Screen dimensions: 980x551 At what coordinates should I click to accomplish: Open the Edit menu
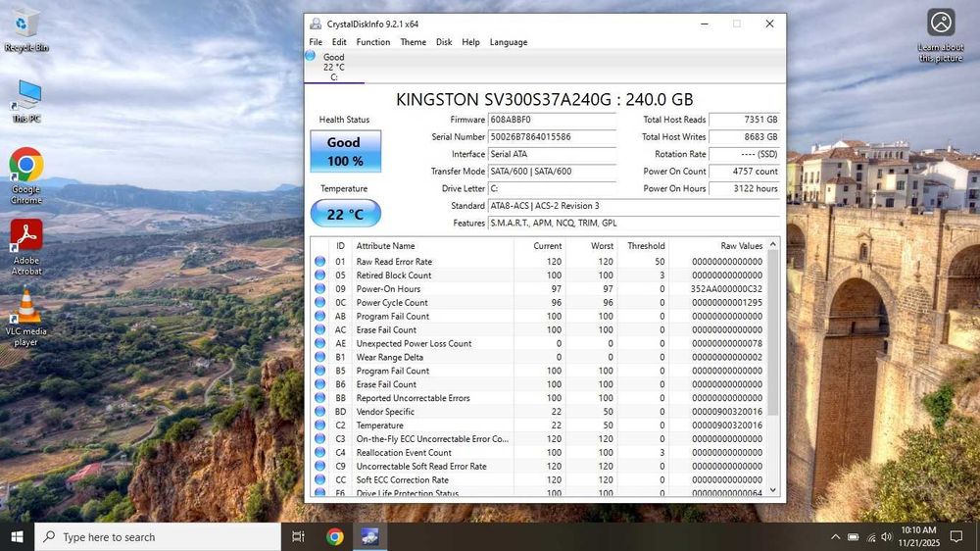pos(339,42)
